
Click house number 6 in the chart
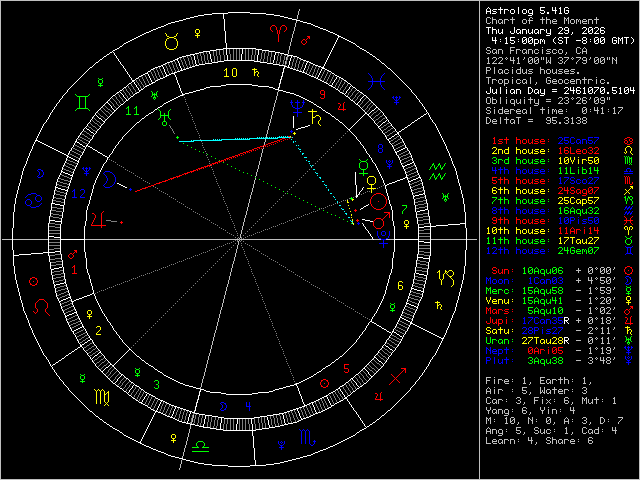(x=400, y=286)
